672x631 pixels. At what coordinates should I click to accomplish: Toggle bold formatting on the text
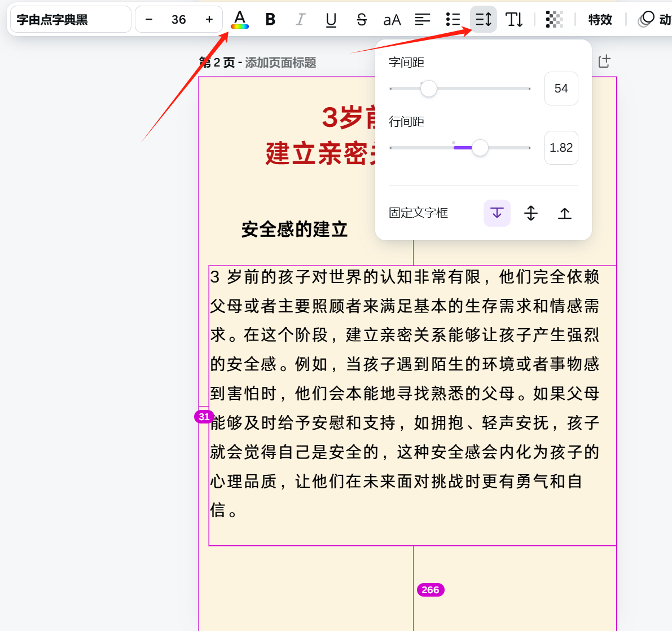[x=270, y=19]
